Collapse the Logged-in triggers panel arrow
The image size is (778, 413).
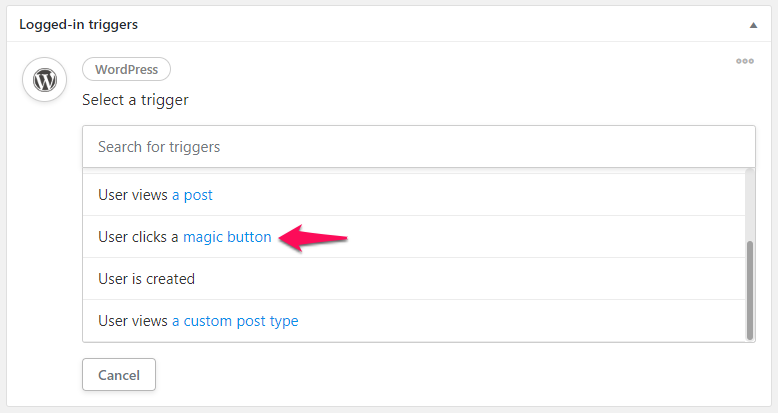tap(753, 25)
